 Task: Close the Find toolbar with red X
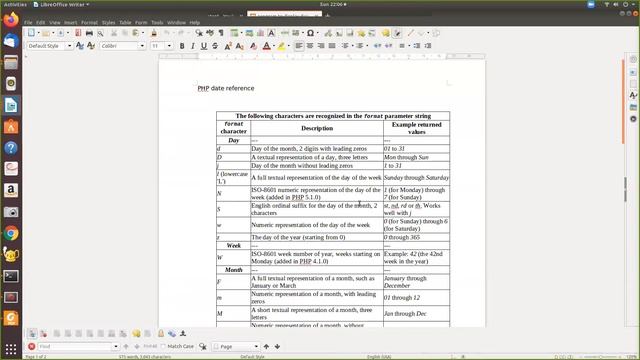coord(31,347)
